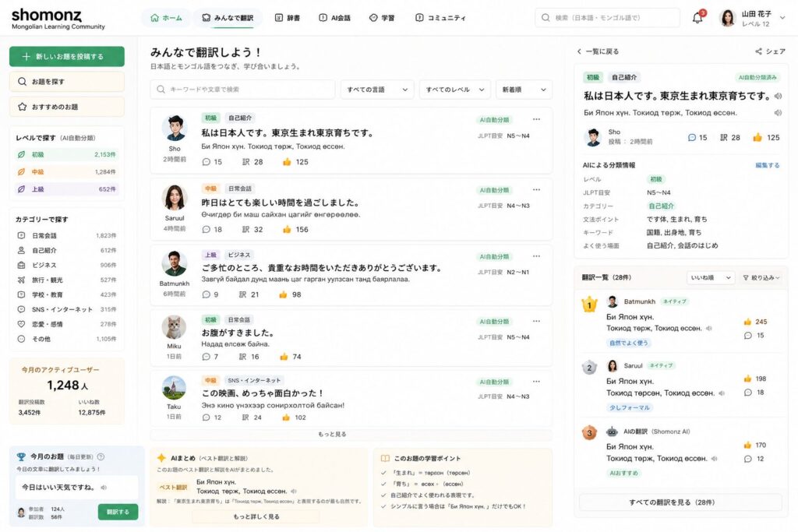Image resolution: width=798 pixels, height=532 pixels.
Task: Click the share icon in the detail panel
Action: click(x=758, y=51)
